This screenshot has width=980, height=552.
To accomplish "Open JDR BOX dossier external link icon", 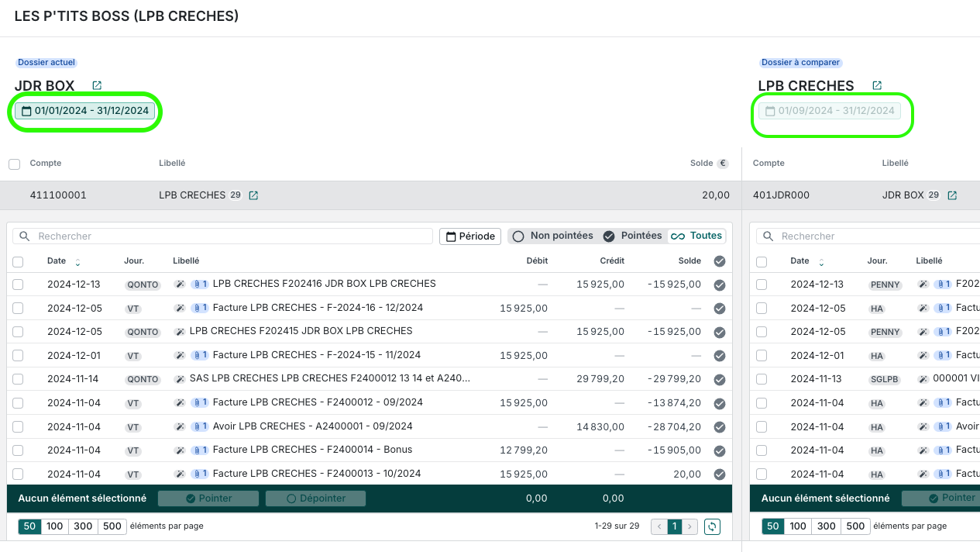I will [x=97, y=85].
